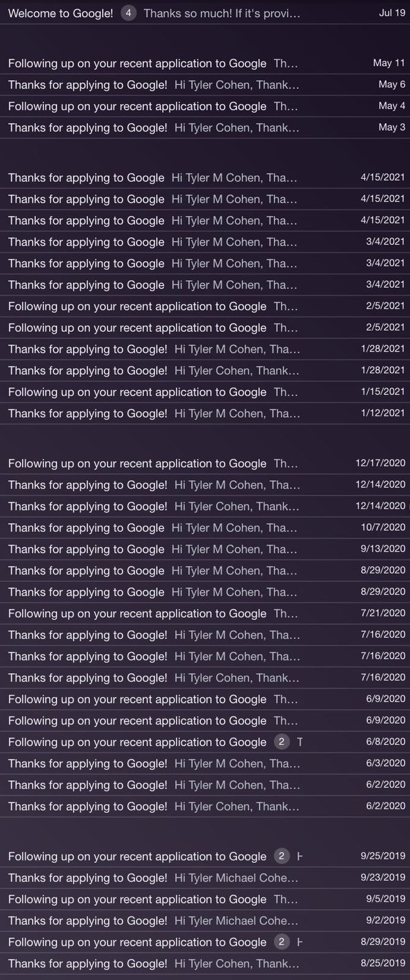The width and height of the screenshot is (410, 980).
Task: Open the Thanks for applying email dated 1/12/2021
Action: coord(205,413)
